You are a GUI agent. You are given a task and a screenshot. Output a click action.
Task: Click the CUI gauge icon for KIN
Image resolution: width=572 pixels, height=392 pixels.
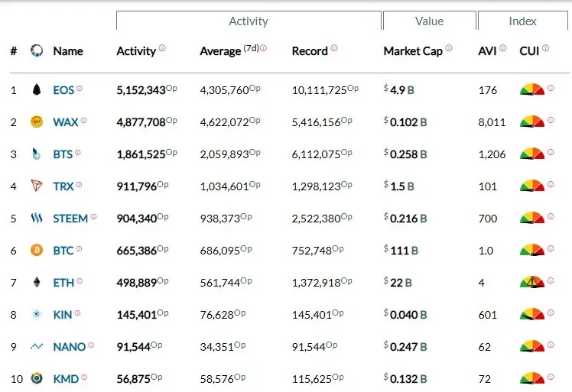[532, 314]
